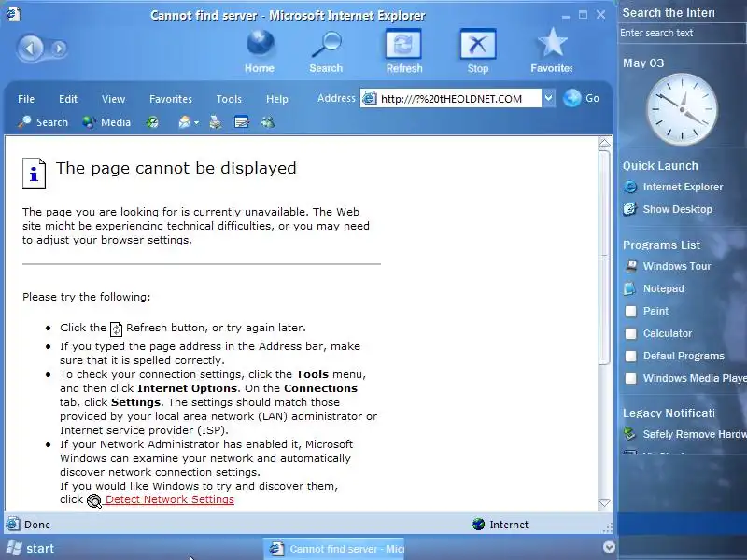Click the Start button
Viewport: 747px width, 560px height.
[x=31, y=548]
